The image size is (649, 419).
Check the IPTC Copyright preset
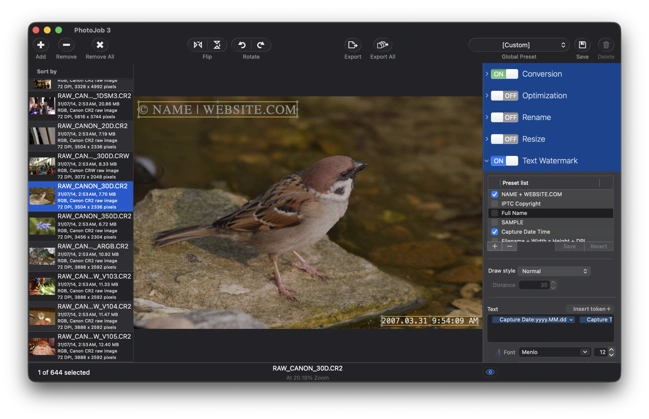pyautogui.click(x=494, y=204)
